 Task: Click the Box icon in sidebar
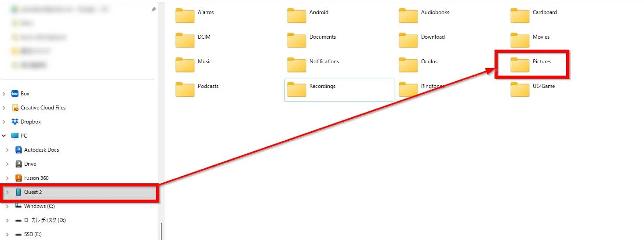click(x=15, y=94)
